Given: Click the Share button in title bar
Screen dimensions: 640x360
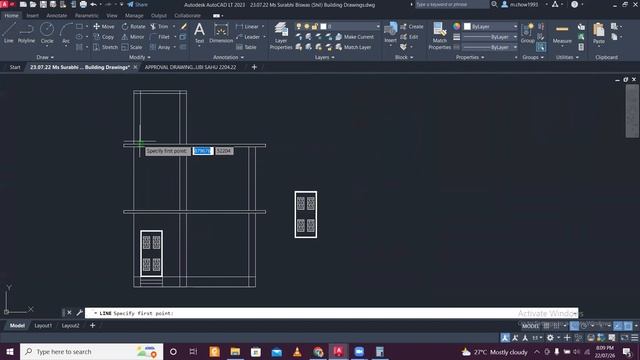Looking at the screenshot, I should (138, 4).
